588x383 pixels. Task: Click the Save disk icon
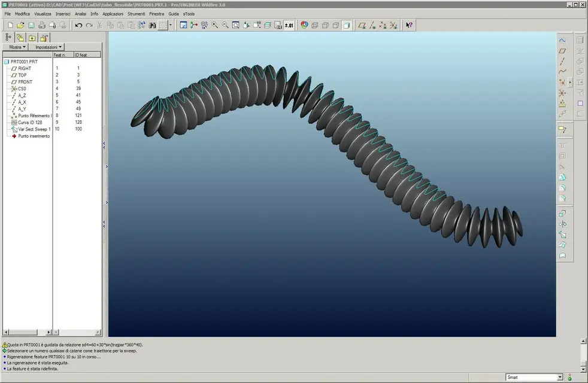31,25
